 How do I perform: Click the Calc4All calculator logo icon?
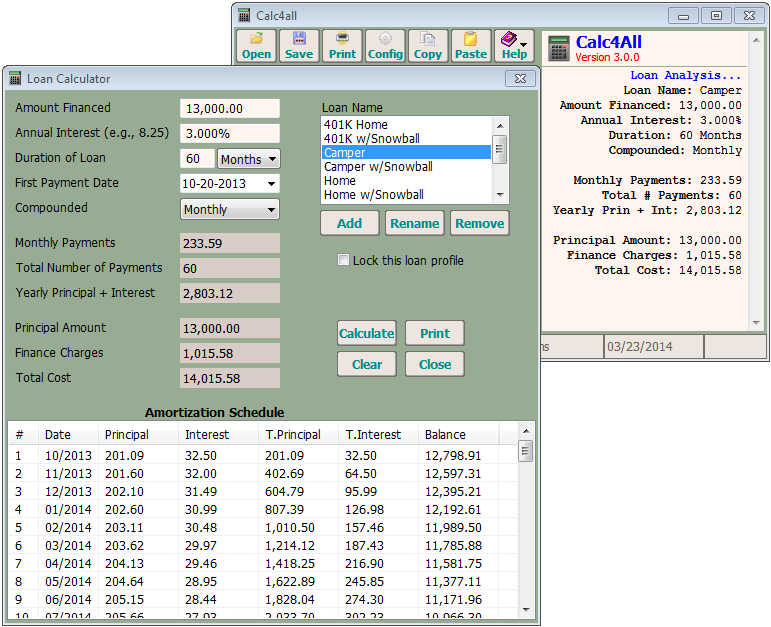coord(559,49)
